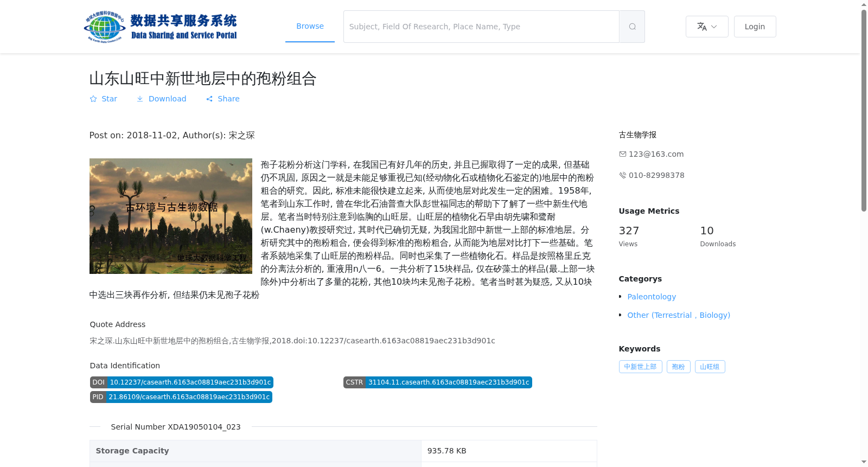868x467 pixels.
Task: Click the Share icon
Action: pos(209,99)
